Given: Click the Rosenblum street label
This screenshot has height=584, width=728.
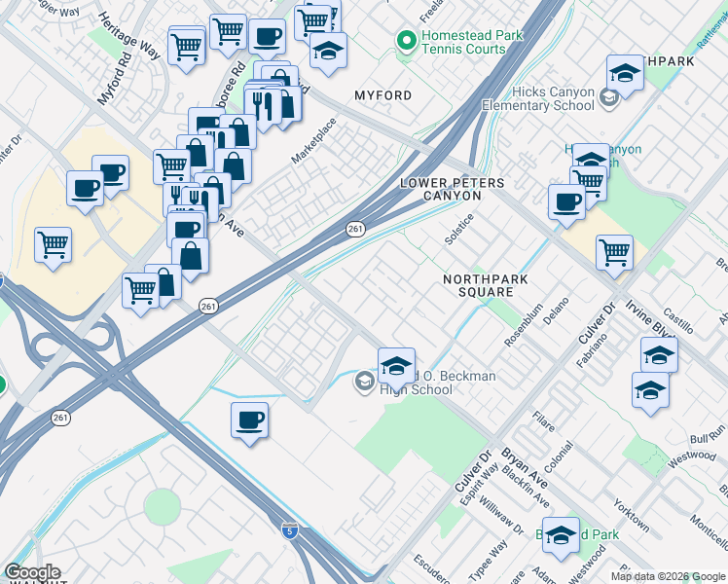Looking at the screenshot, I should [x=524, y=325].
